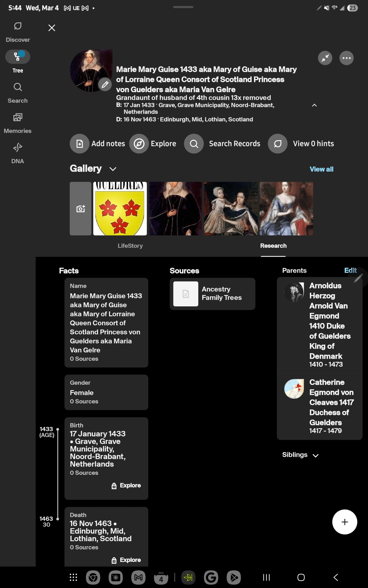The image size is (368, 588).
Task: Expand the Siblings section
Action: (x=316, y=455)
